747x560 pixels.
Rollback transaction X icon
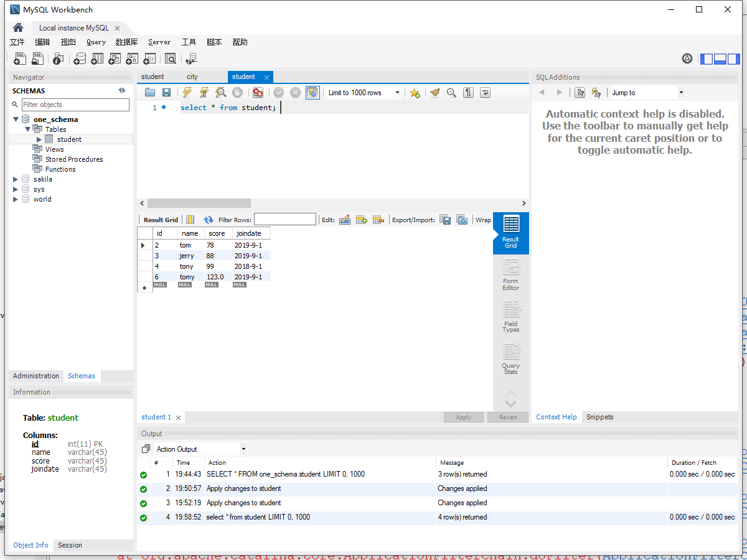click(x=295, y=93)
